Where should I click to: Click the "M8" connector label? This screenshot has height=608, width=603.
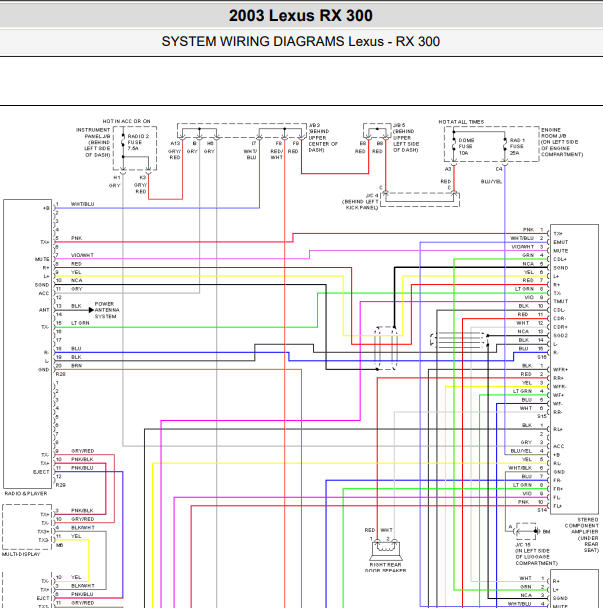[x=59, y=545]
